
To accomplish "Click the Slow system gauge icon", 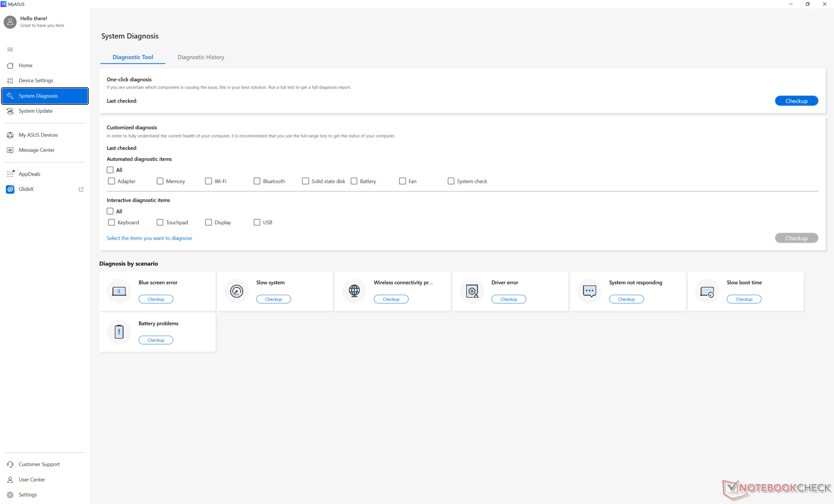I will (237, 291).
